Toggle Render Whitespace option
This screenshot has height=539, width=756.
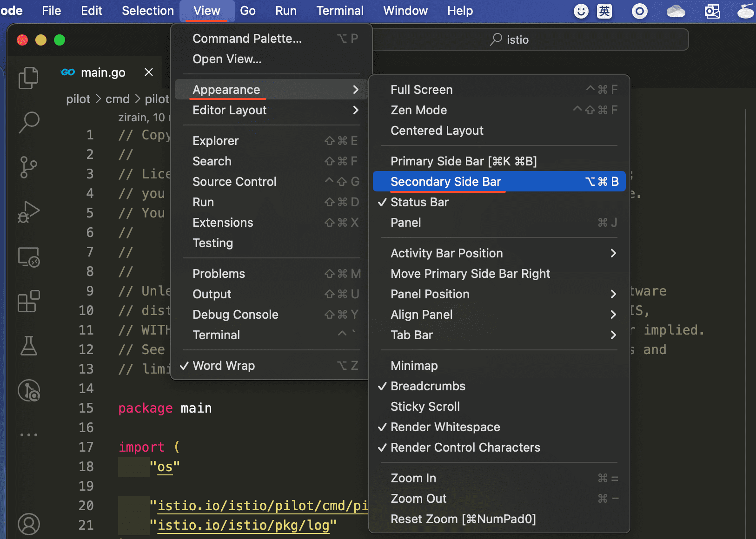tap(499, 427)
